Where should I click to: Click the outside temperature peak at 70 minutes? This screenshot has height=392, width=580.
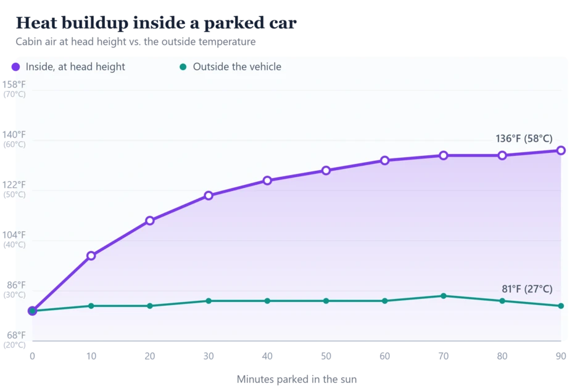coord(444,296)
